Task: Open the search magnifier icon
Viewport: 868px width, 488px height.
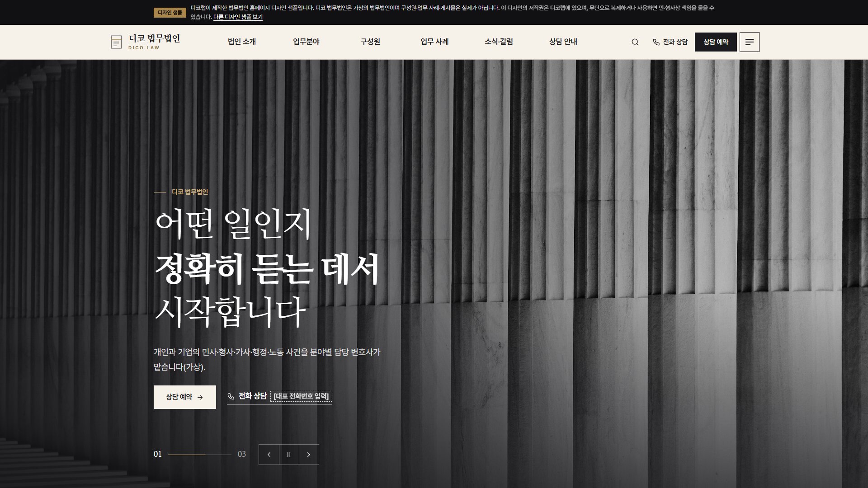Action: (635, 42)
